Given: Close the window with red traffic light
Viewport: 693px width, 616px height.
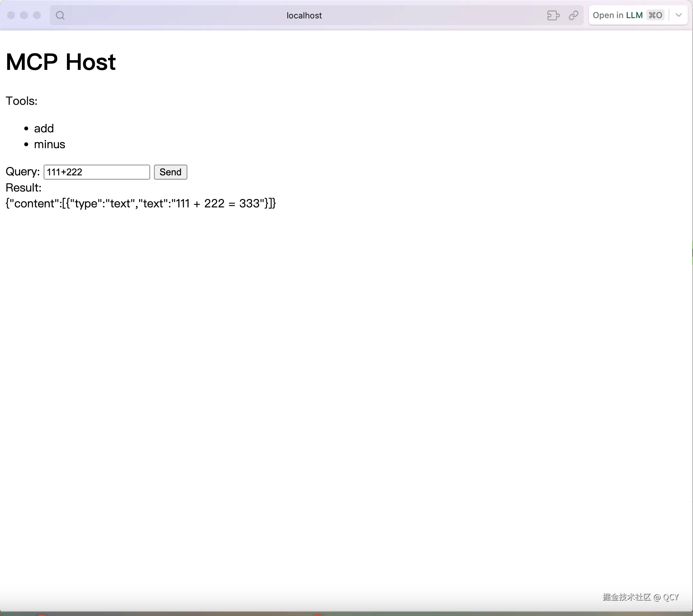Looking at the screenshot, I should tap(11, 15).
